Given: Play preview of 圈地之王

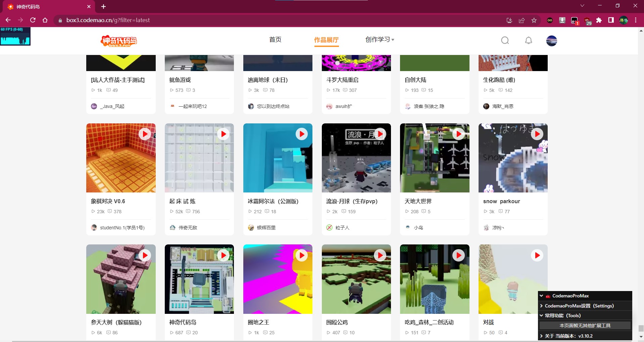Looking at the screenshot, I should [302, 255].
